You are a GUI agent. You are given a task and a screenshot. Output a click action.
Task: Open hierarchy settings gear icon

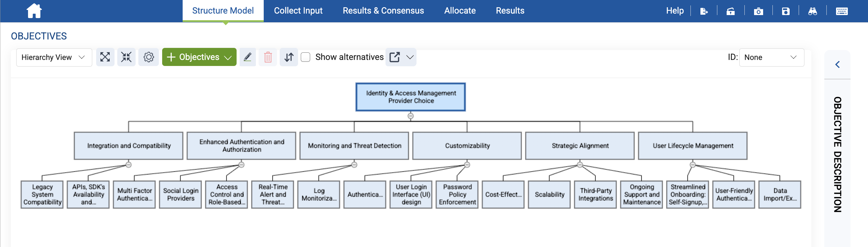pos(149,57)
